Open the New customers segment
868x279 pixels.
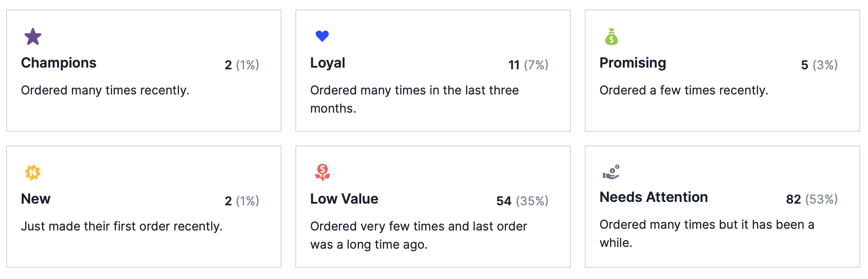click(x=36, y=199)
